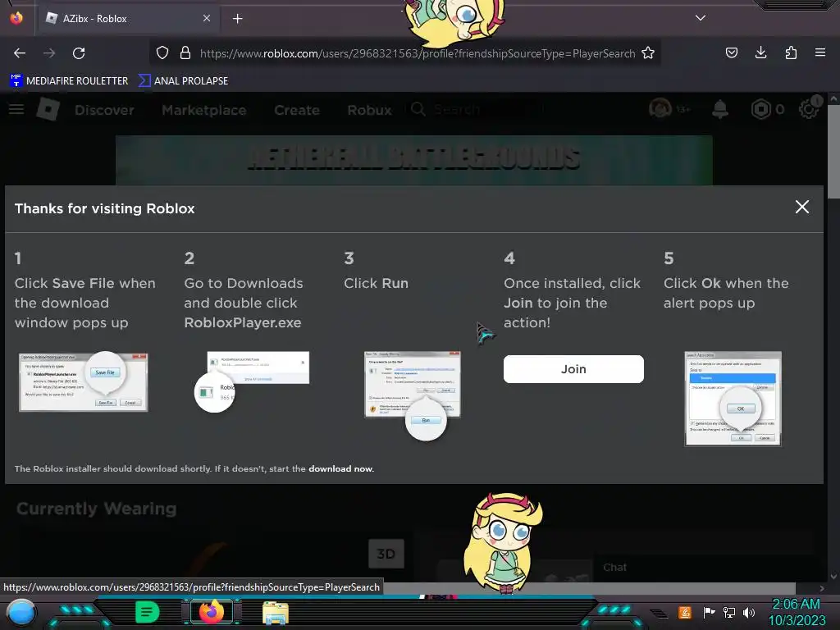Open a new browser tab
The width and height of the screenshot is (840, 630).
pyautogui.click(x=237, y=19)
